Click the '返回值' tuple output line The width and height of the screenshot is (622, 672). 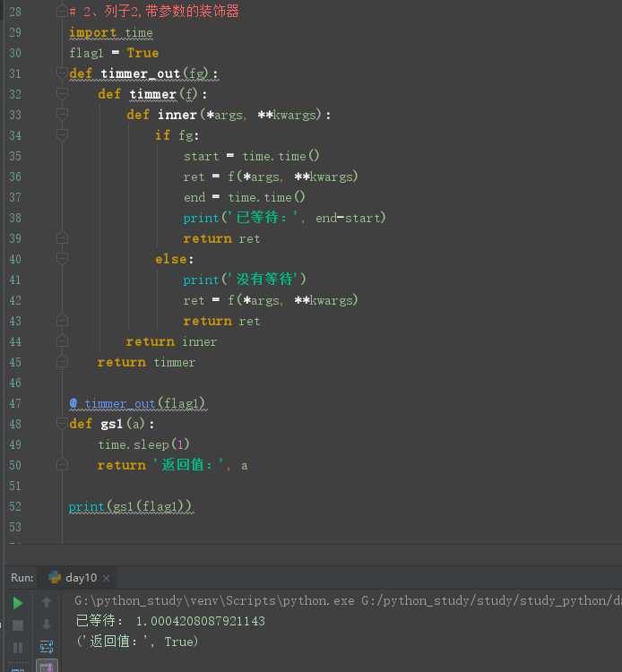(x=137, y=642)
